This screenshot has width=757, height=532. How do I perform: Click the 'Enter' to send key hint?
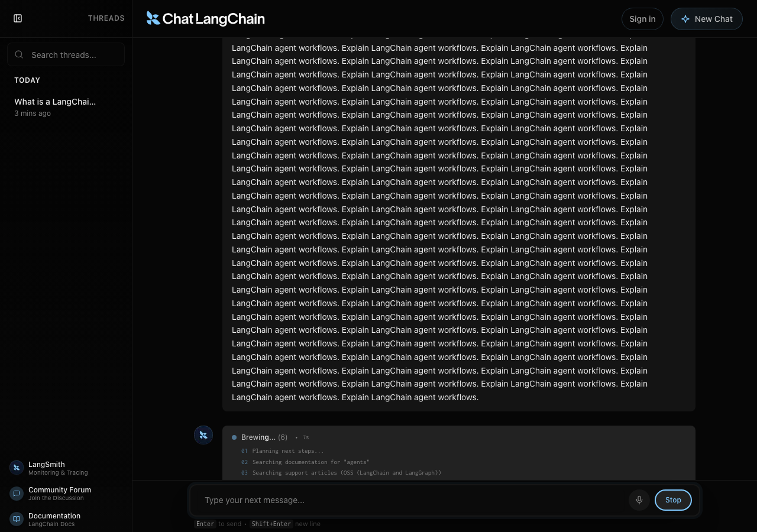(x=205, y=524)
